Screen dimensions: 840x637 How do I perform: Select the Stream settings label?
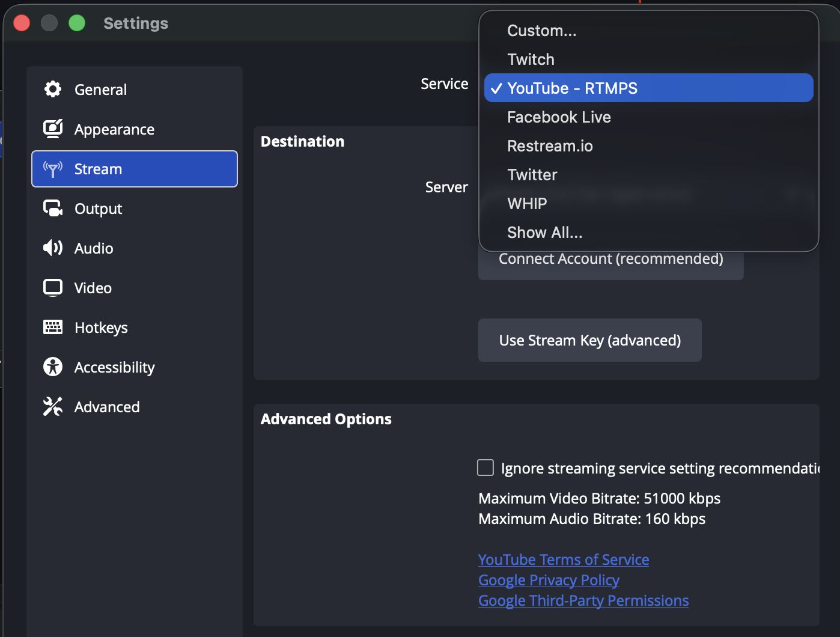98,169
